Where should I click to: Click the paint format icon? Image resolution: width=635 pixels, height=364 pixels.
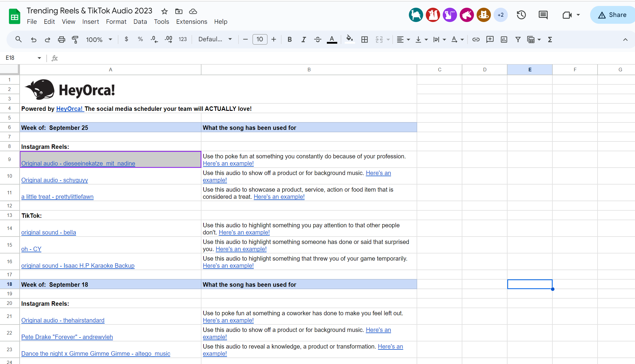75,40
